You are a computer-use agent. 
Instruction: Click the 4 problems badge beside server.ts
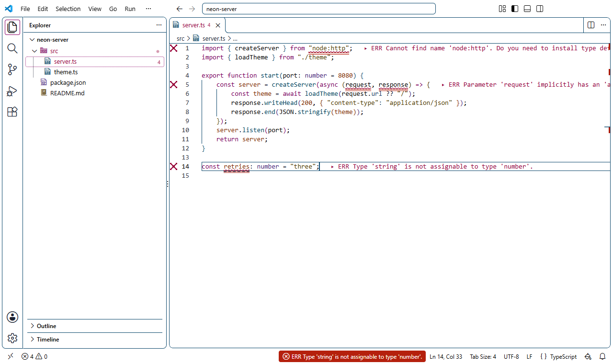tap(159, 62)
